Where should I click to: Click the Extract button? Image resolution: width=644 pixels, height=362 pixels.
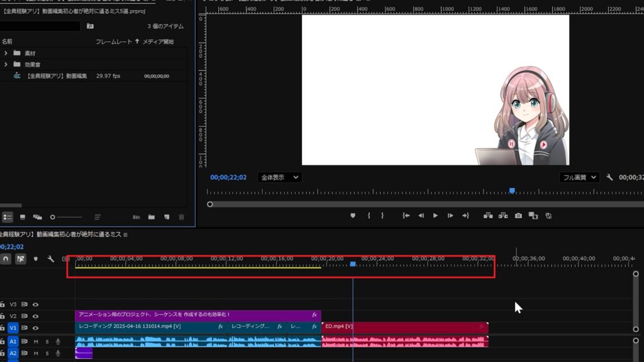pos(503,216)
